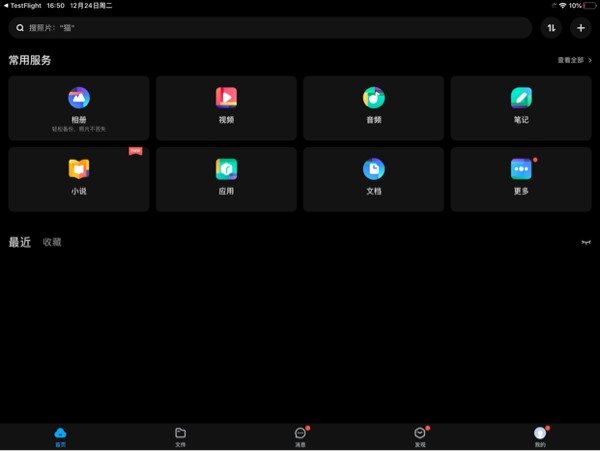Viewport: 600px width, 451px height.
Task: Open the 消息 (Messages) bottom tab
Action: pyautogui.click(x=300, y=436)
